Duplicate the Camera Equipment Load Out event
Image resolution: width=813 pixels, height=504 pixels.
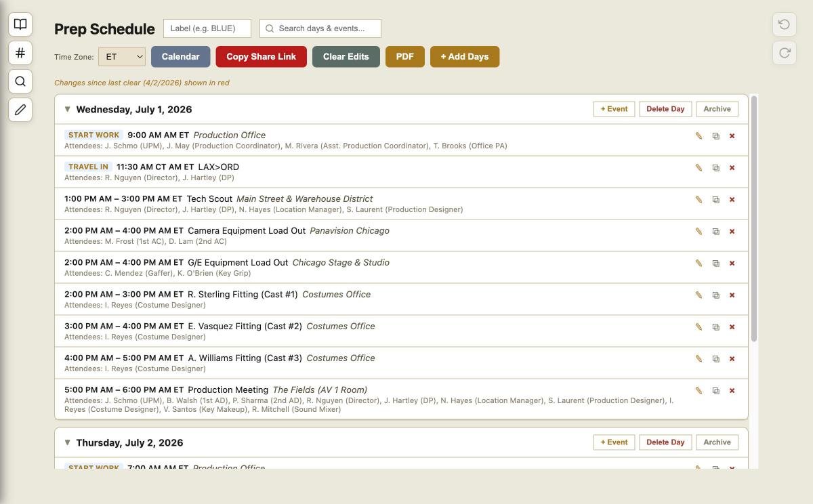[x=715, y=232]
